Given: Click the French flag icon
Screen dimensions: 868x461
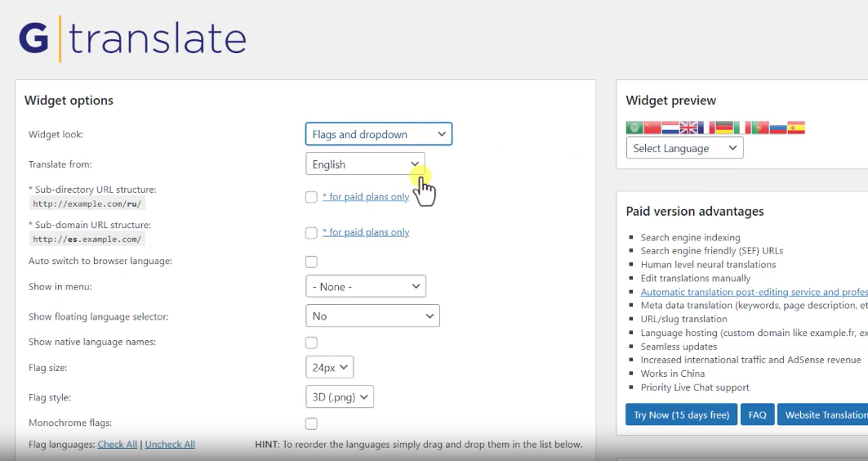Looking at the screenshot, I should tap(706, 128).
